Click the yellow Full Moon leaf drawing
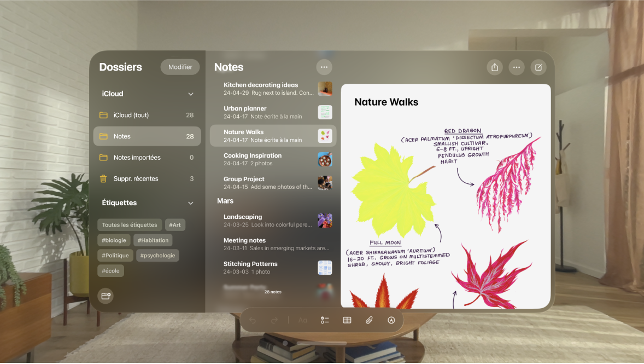 coord(394,191)
